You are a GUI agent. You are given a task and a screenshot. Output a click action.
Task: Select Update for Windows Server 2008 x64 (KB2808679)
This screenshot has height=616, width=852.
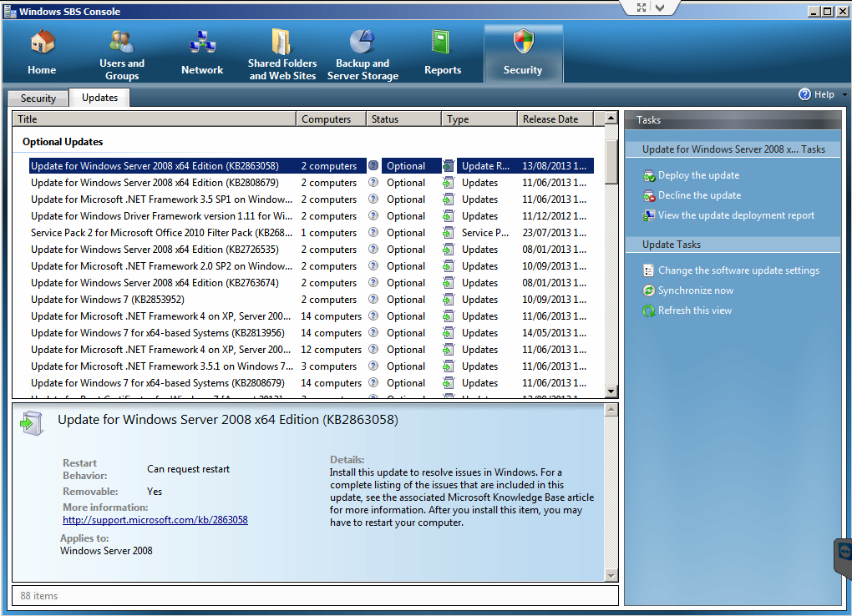(x=311, y=183)
